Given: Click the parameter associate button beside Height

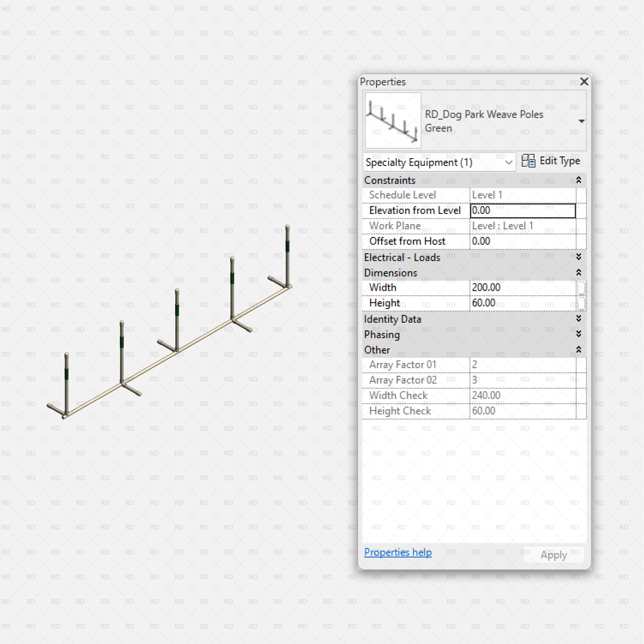Looking at the screenshot, I should click(581, 303).
